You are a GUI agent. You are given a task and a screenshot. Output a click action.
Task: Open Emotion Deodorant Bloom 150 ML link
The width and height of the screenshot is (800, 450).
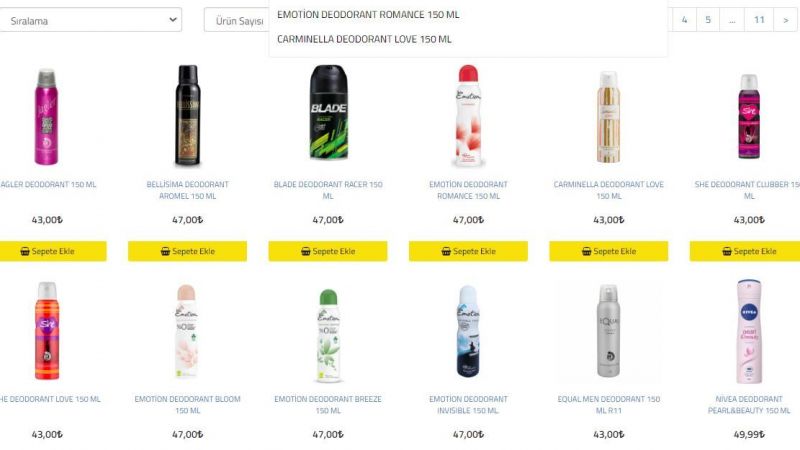click(x=187, y=405)
